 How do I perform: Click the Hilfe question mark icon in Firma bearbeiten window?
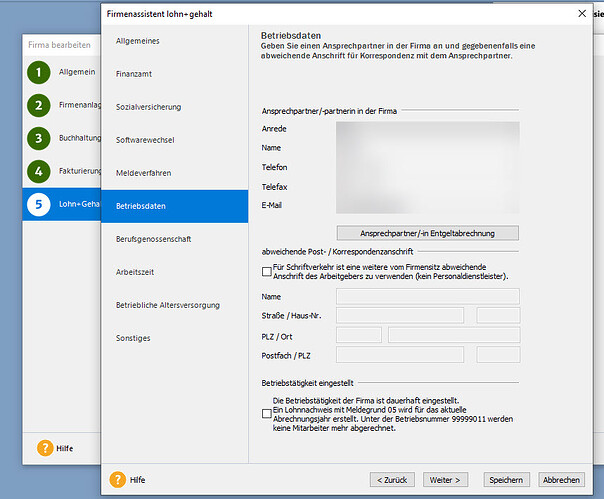[45, 448]
